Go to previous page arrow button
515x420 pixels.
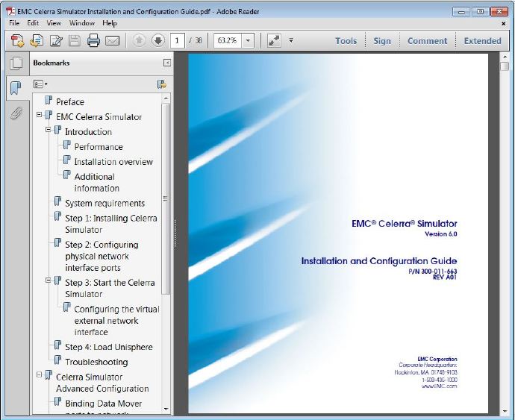(140, 40)
